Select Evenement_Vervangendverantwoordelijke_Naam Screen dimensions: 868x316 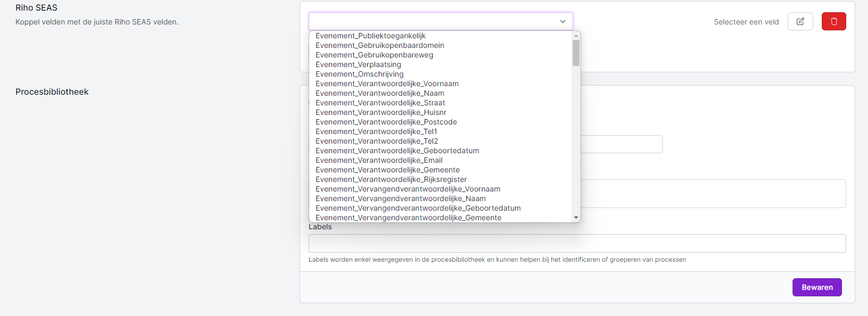[x=400, y=198]
